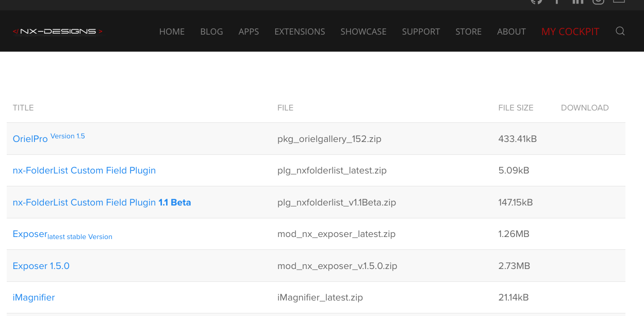Click the Facebook icon in the top bar
644x316 pixels.
coord(557,2)
